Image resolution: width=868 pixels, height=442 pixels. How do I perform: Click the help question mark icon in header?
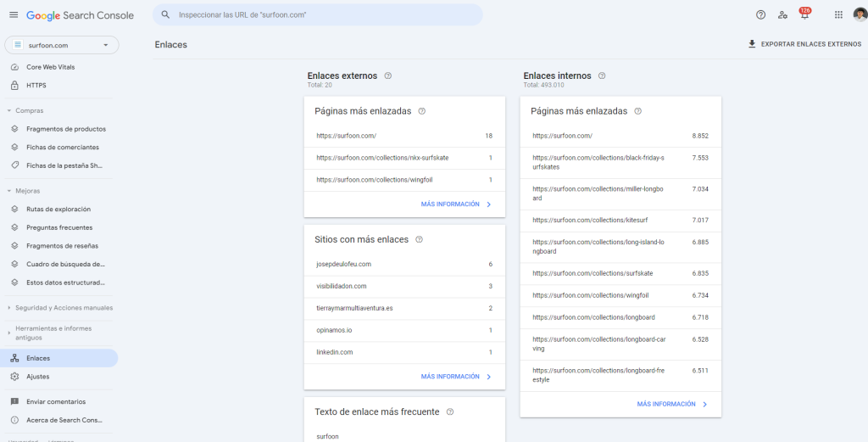pyautogui.click(x=760, y=15)
